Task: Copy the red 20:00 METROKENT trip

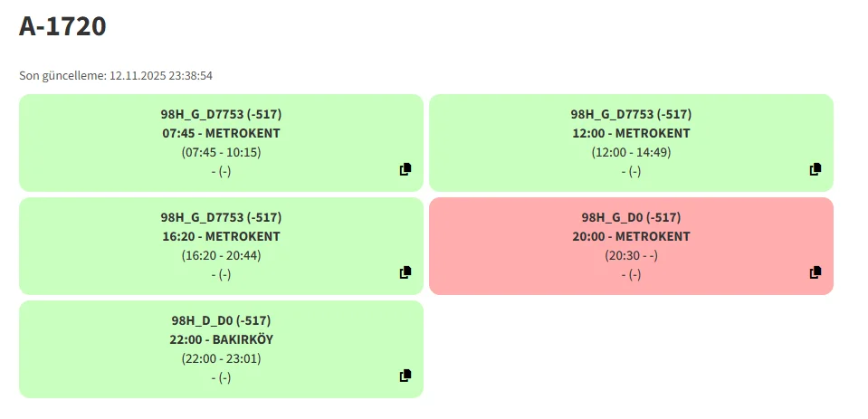Action: pyautogui.click(x=816, y=272)
